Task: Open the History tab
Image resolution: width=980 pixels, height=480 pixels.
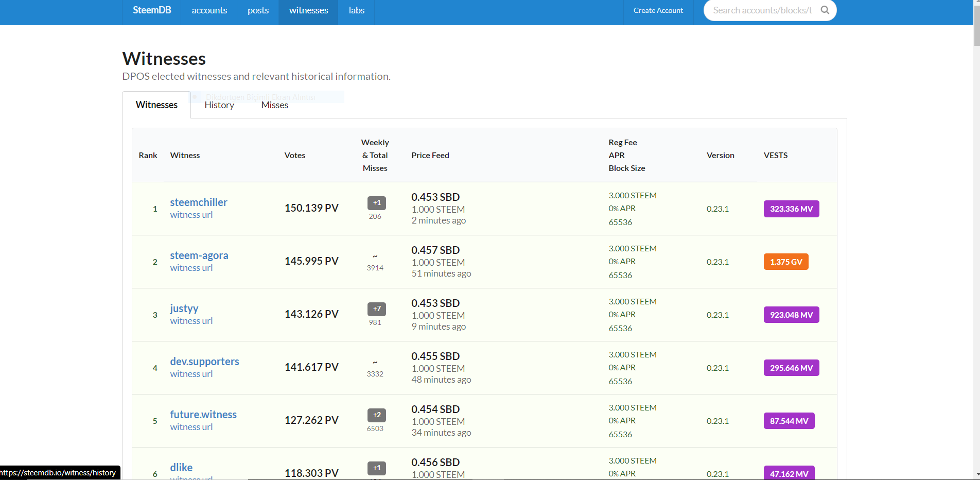Action: click(219, 105)
